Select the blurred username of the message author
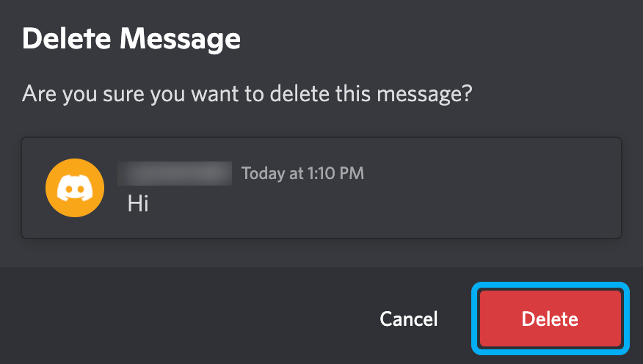 pyautogui.click(x=175, y=174)
